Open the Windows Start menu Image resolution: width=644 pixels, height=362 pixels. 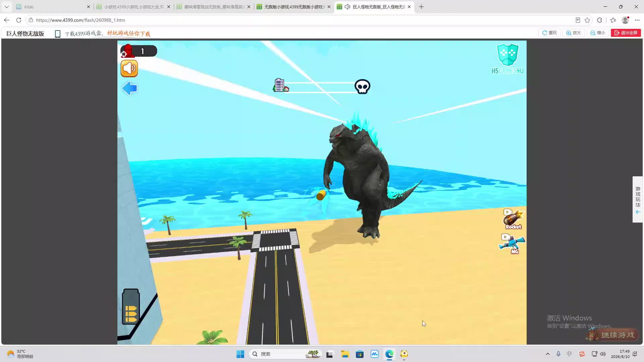point(240,354)
